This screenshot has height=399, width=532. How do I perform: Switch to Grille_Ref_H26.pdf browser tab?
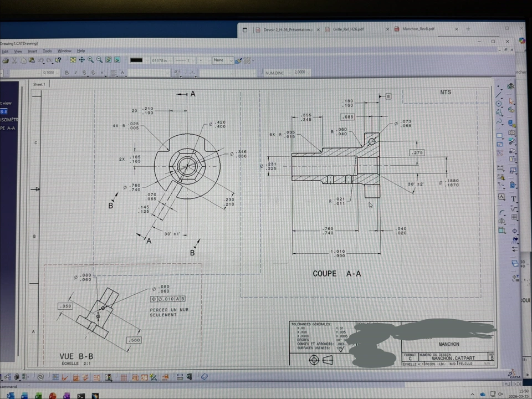357,29
